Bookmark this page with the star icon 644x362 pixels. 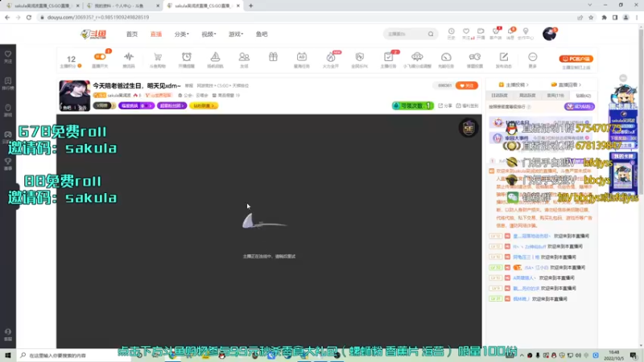pyautogui.click(x=591, y=17)
